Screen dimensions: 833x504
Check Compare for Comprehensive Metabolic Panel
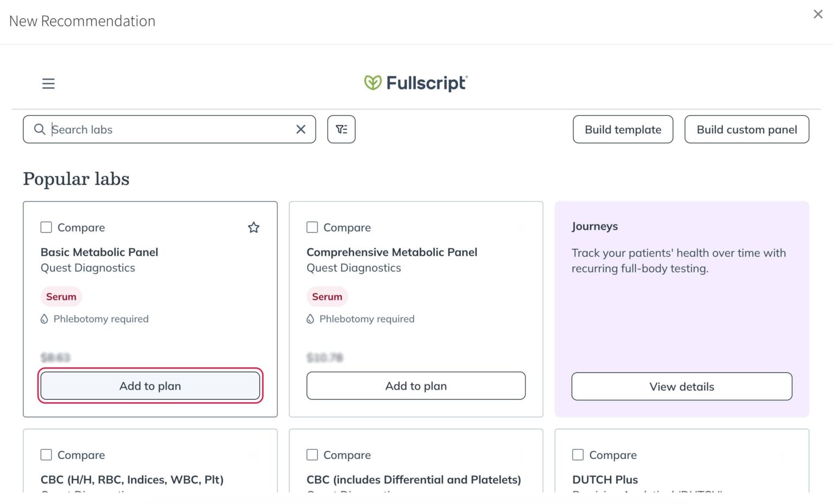(x=312, y=227)
